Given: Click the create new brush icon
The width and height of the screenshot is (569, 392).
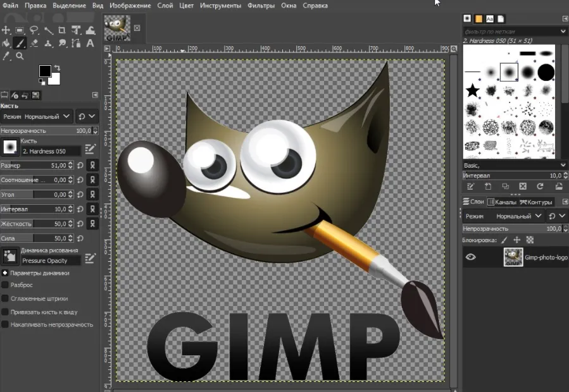Looking at the screenshot, I should click(x=488, y=187).
